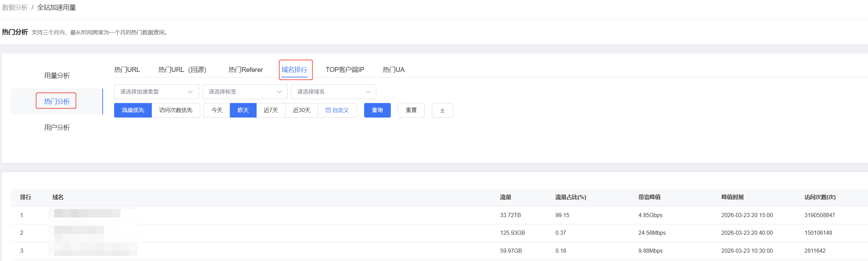
Task: Click the 4.85Gbps bandwidth peak value
Action: [x=650, y=215]
